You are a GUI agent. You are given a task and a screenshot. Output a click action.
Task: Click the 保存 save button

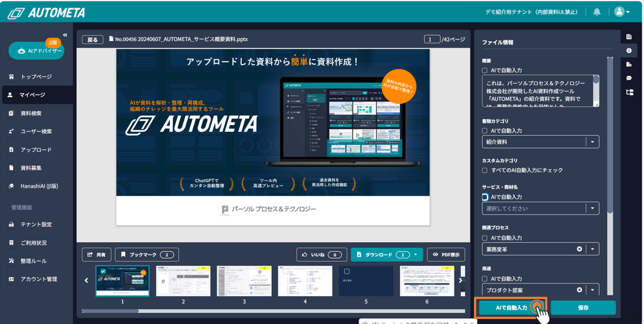pos(583,307)
